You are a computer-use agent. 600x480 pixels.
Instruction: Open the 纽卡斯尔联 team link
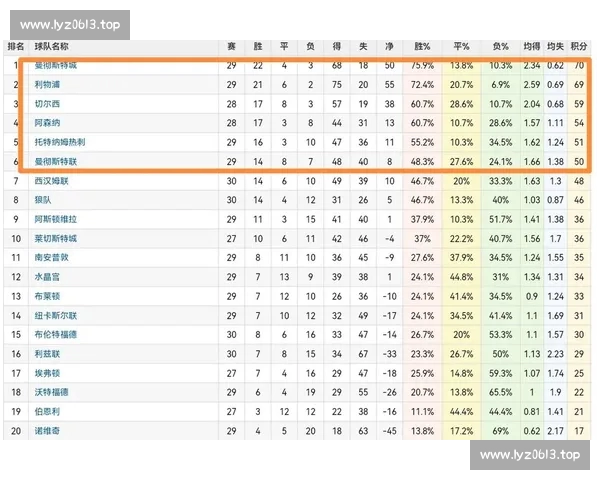[55, 315]
